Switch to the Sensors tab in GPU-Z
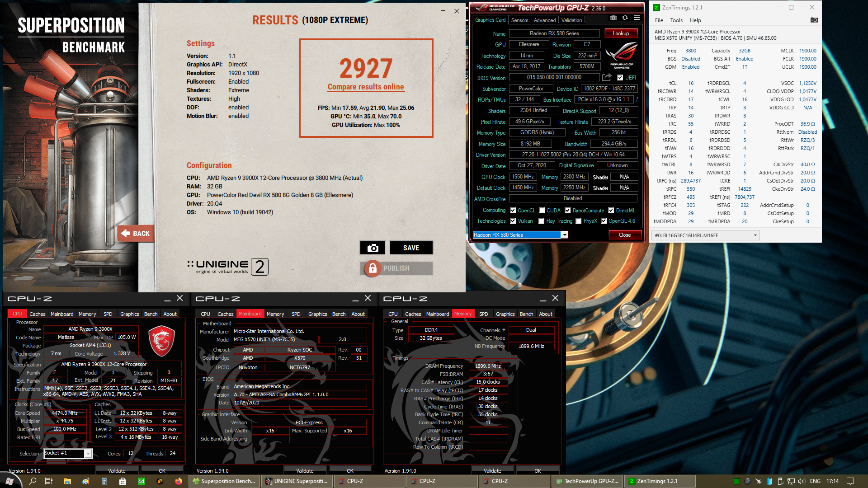868x488 pixels. (519, 20)
